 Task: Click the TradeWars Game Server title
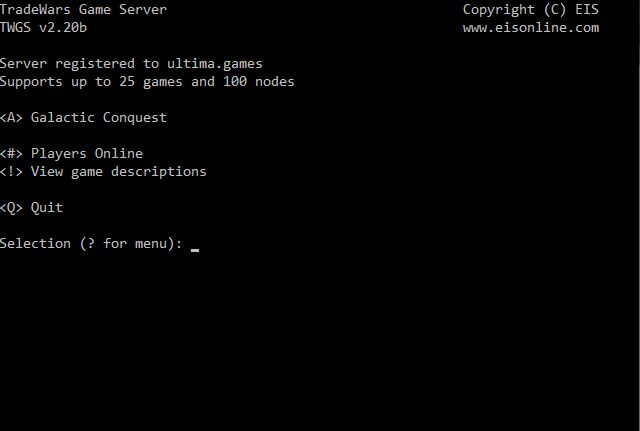[83, 9]
